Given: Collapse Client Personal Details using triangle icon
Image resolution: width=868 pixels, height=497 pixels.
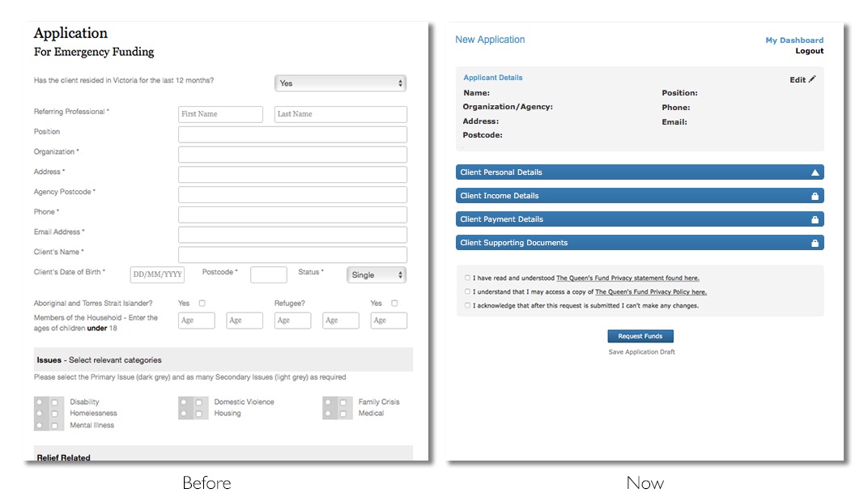Looking at the screenshot, I should (x=815, y=172).
